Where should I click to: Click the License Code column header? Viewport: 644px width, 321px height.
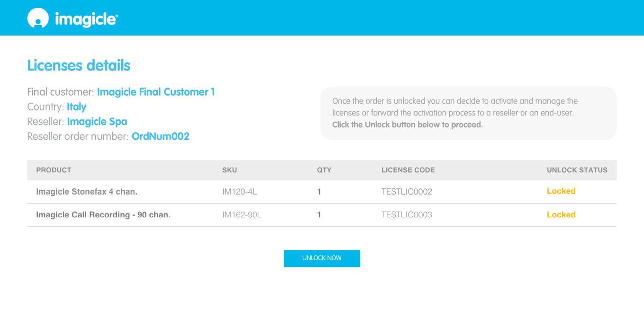[408, 170]
